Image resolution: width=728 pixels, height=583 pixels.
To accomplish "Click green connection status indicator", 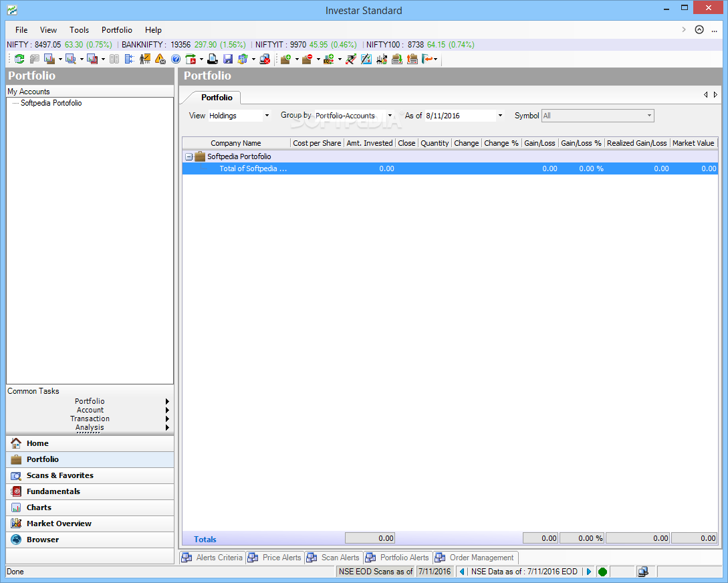I will coord(602,572).
